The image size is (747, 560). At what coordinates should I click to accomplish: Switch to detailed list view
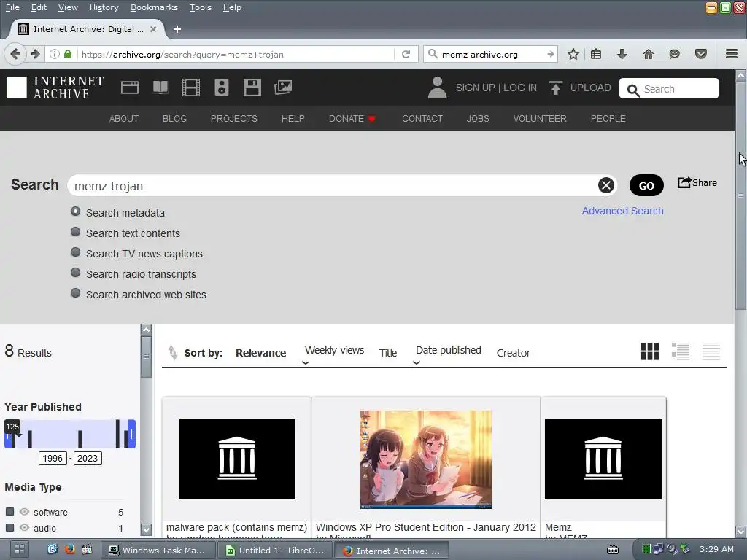681,351
